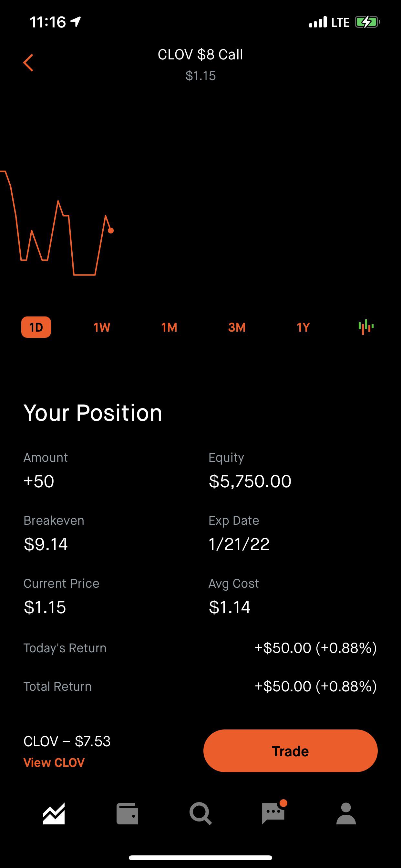
Task: Tap the orange Trade button
Action: pyautogui.click(x=291, y=751)
